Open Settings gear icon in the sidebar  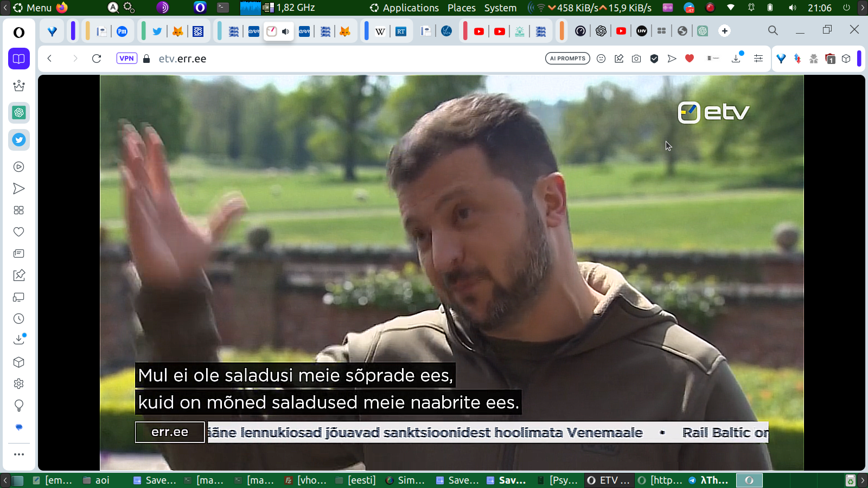click(19, 384)
